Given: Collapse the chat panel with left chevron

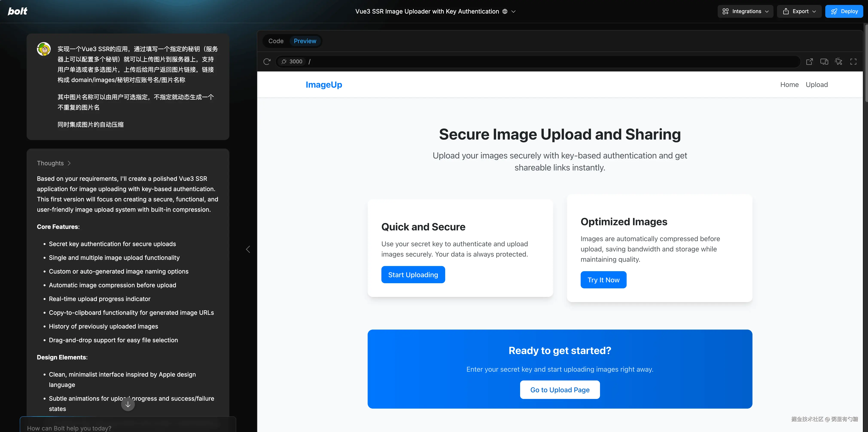Looking at the screenshot, I should click(x=248, y=249).
